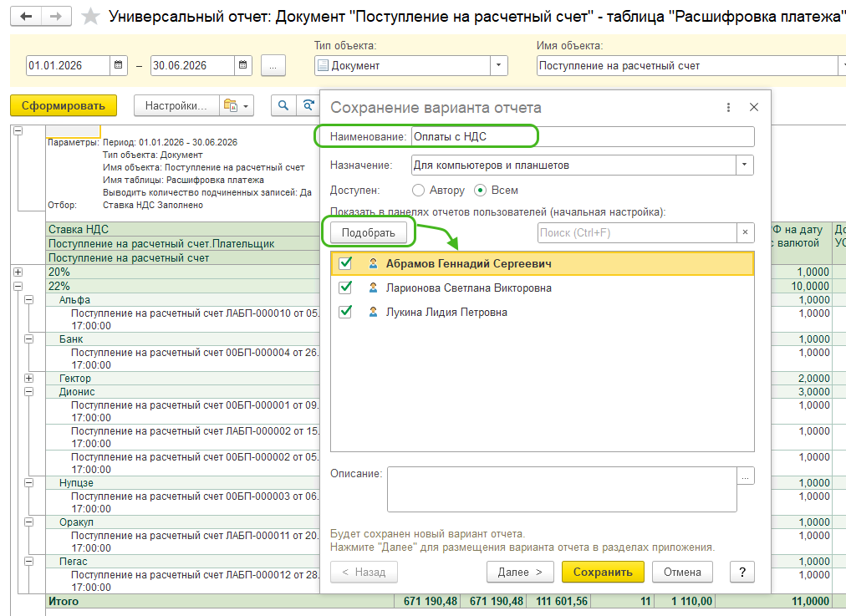Open Тип объекта dropdown arrow
The image size is (846, 616).
click(498, 65)
